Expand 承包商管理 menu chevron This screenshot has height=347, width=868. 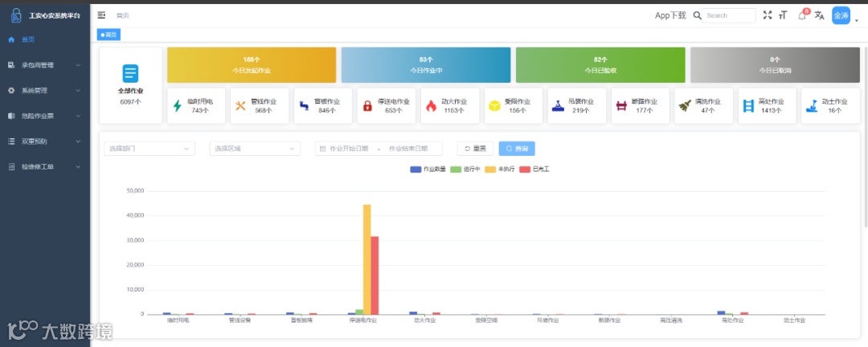pos(78,65)
